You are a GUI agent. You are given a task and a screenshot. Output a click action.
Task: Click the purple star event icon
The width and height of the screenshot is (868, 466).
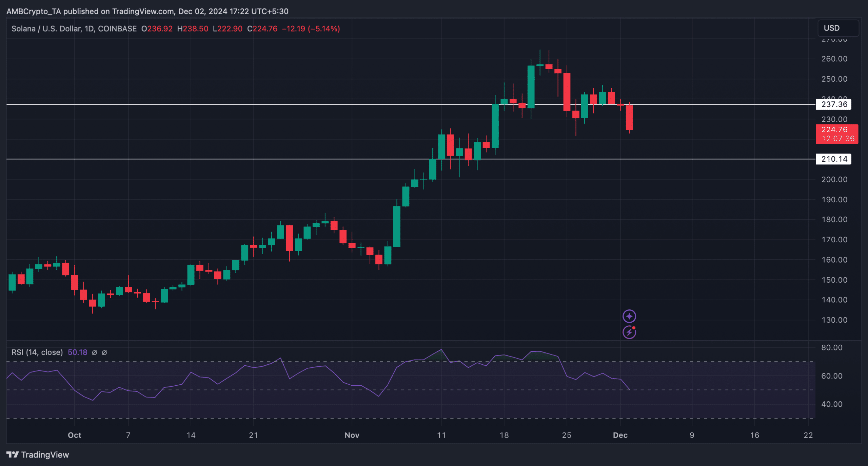click(x=629, y=316)
